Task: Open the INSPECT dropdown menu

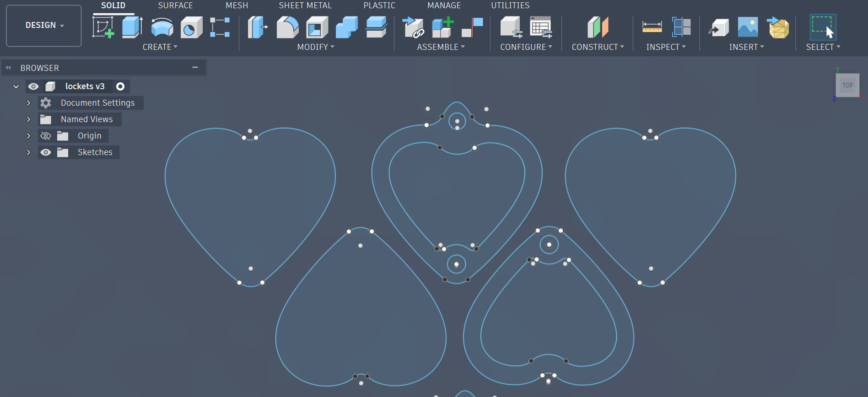Action: click(666, 47)
